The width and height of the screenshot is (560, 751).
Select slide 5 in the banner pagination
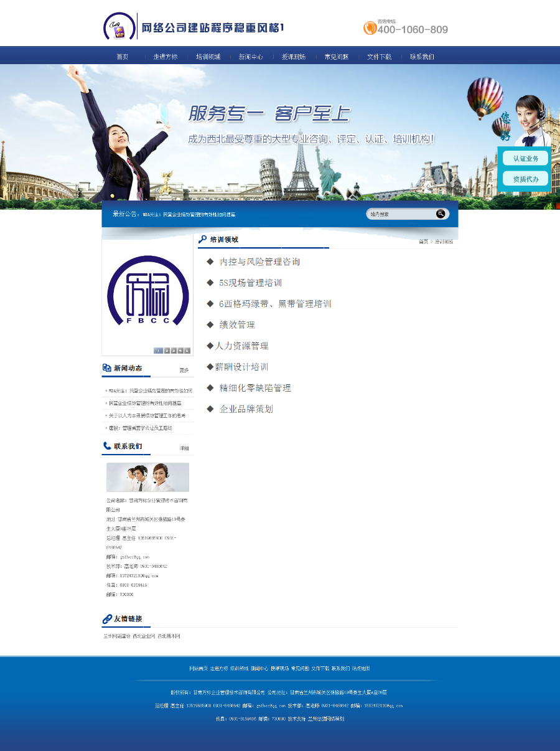click(x=187, y=351)
